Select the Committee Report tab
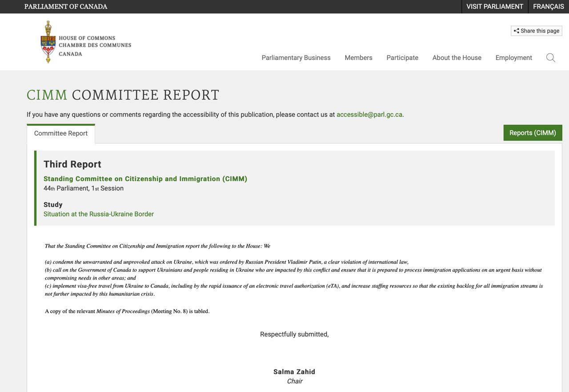The height and width of the screenshot is (392, 569). 61,133
